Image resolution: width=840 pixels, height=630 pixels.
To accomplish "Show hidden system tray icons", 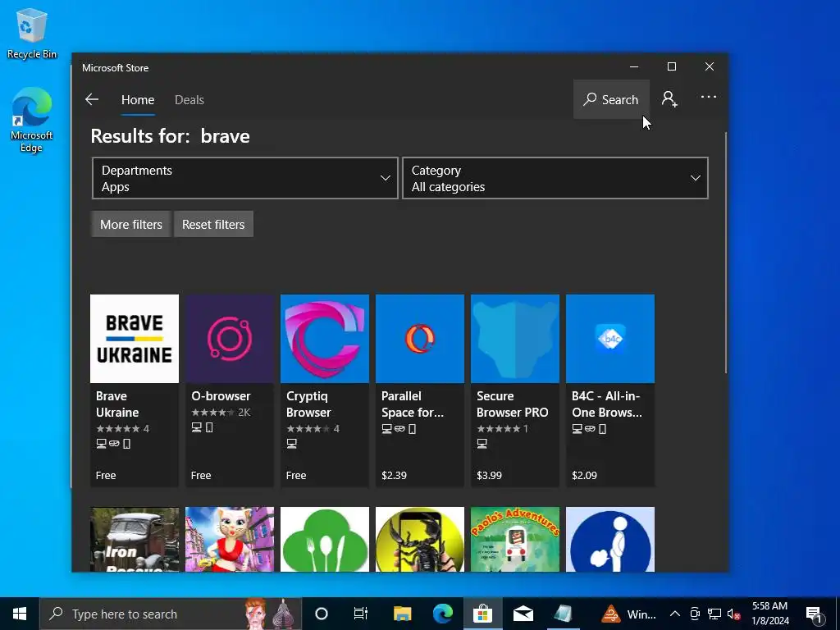I will (x=675, y=614).
